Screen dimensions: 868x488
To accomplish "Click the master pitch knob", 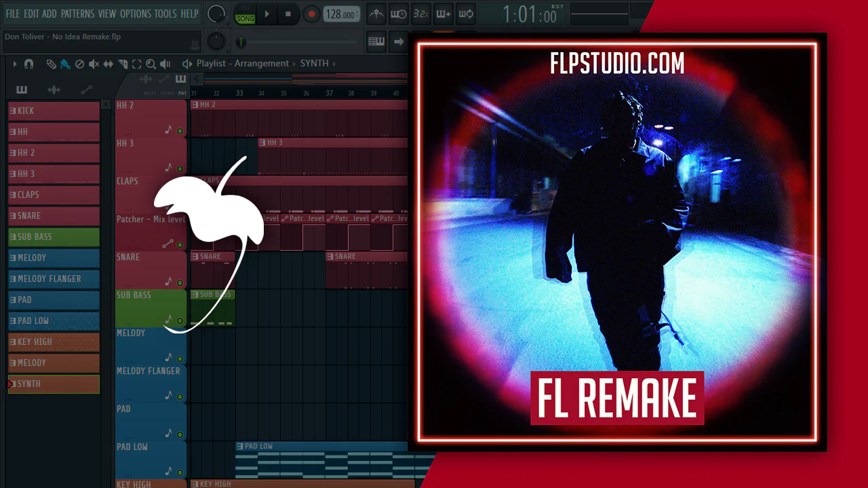I will pyautogui.click(x=216, y=42).
